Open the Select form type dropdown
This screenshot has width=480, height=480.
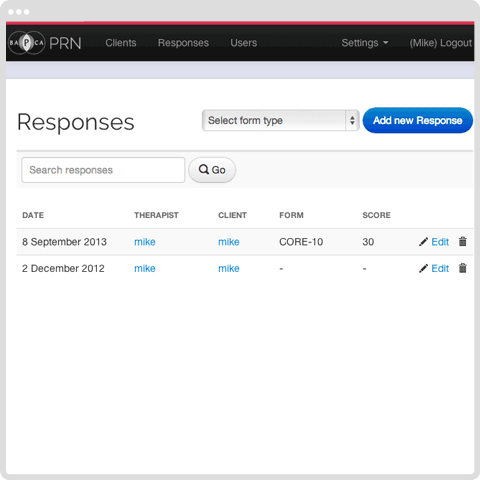[280, 120]
